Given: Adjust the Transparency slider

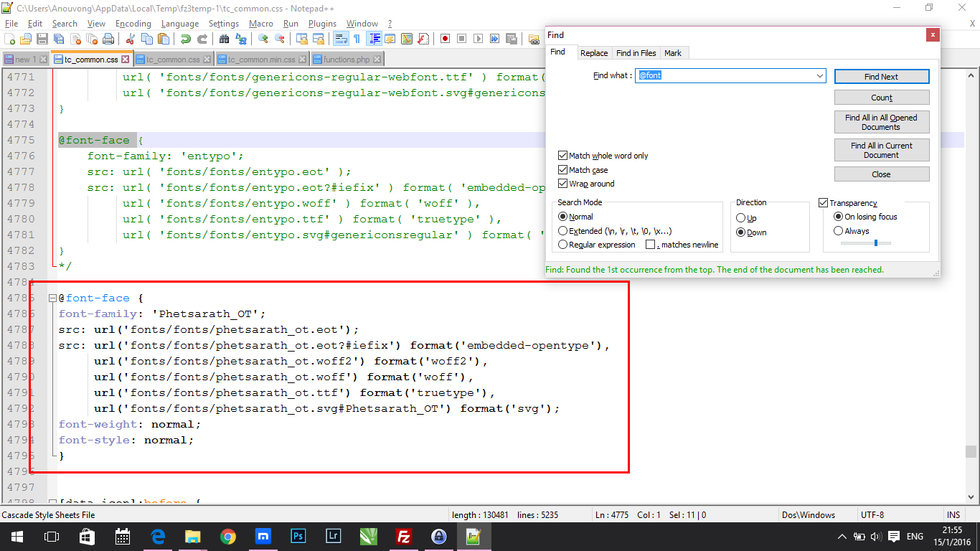Looking at the screenshot, I should point(875,243).
